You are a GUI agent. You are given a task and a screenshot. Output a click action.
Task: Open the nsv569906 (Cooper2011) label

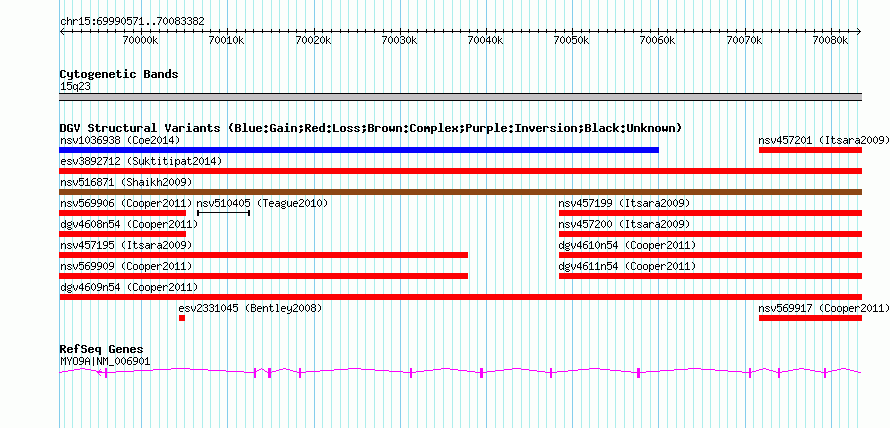click(126, 203)
